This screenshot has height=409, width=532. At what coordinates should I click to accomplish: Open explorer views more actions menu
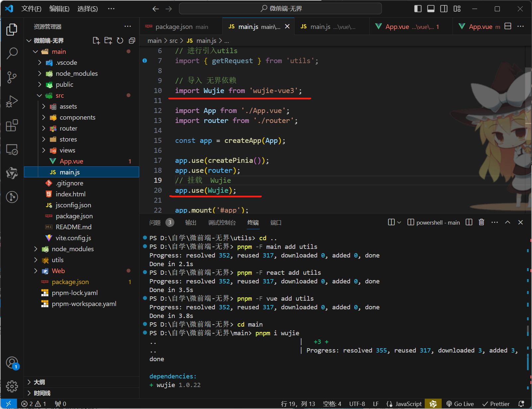point(128,26)
